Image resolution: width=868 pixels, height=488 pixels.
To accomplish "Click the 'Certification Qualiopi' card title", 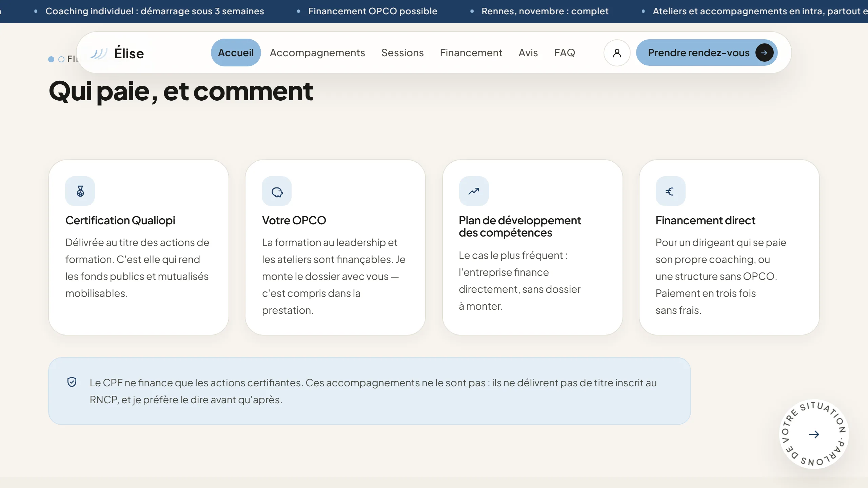I will (x=120, y=221).
